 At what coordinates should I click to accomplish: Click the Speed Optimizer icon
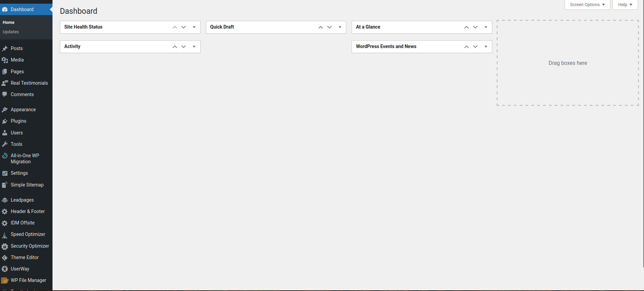[x=5, y=235]
